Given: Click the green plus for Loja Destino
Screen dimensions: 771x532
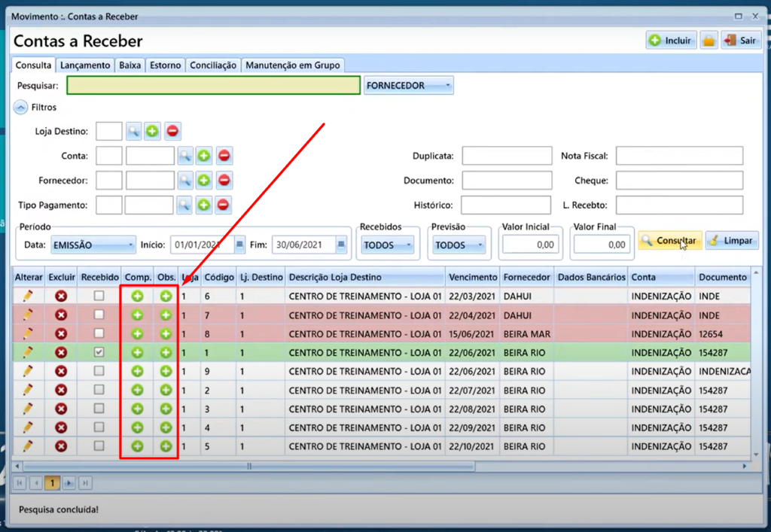Looking at the screenshot, I should (x=152, y=131).
